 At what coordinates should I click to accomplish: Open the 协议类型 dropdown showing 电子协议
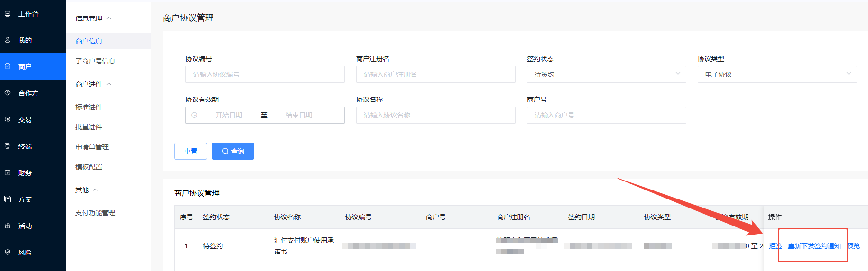776,74
